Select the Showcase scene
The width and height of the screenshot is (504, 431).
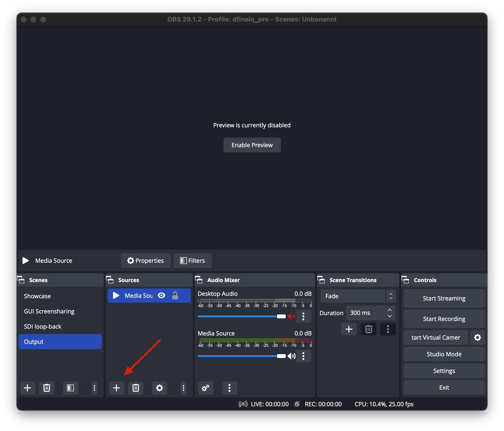point(60,296)
